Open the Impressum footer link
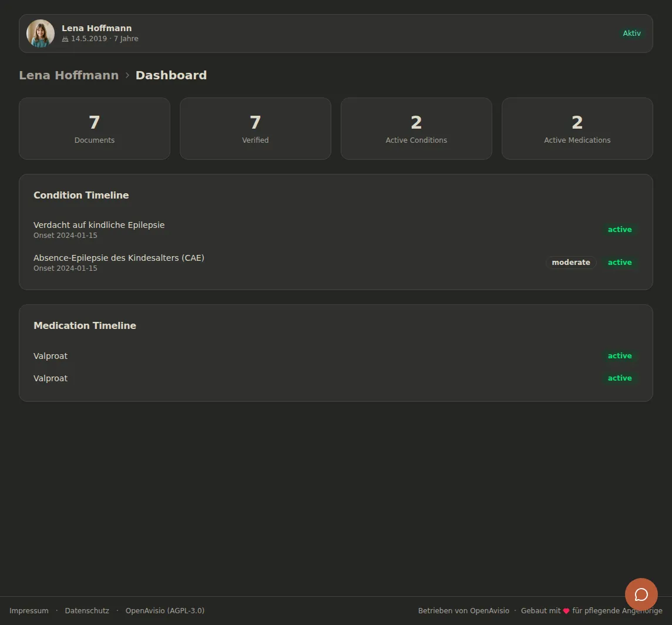 29,610
